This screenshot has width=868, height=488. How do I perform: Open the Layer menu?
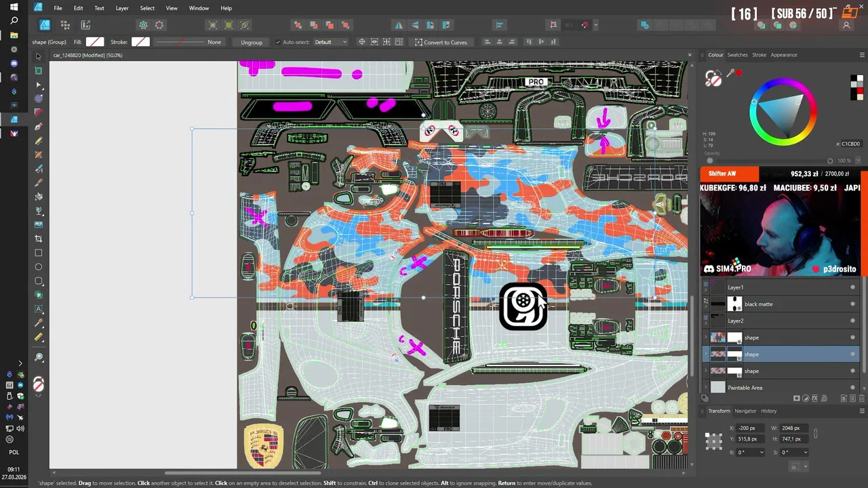[x=122, y=8]
